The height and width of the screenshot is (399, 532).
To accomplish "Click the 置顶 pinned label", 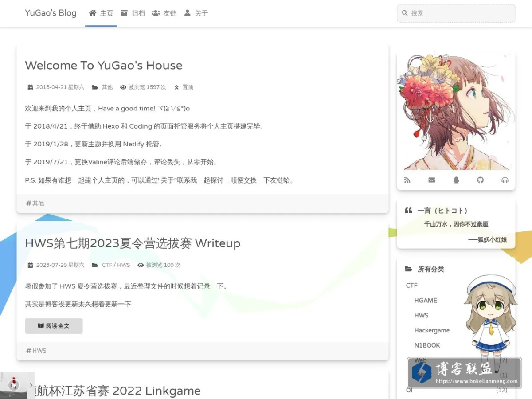I will point(188,87).
